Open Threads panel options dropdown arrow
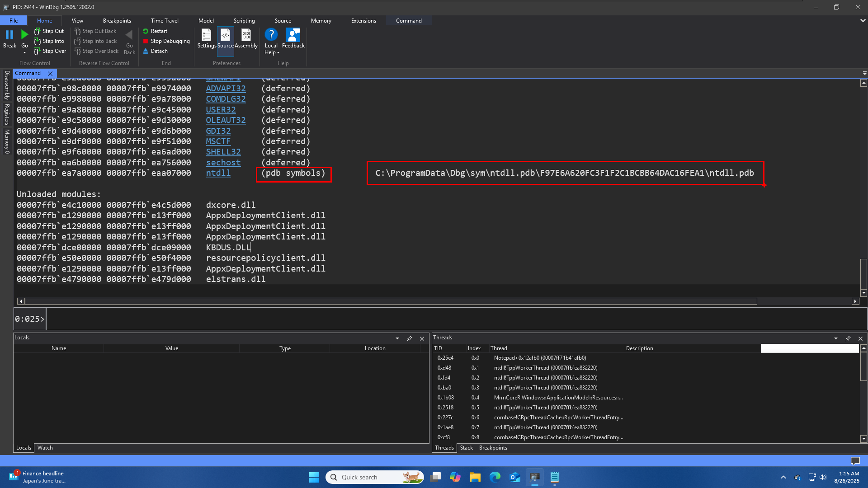 836,338
